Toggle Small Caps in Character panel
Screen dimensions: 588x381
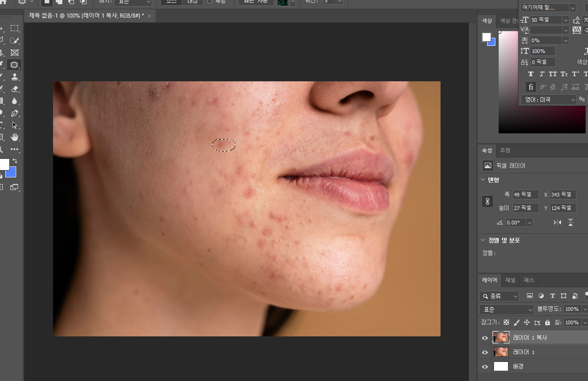point(564,74)
